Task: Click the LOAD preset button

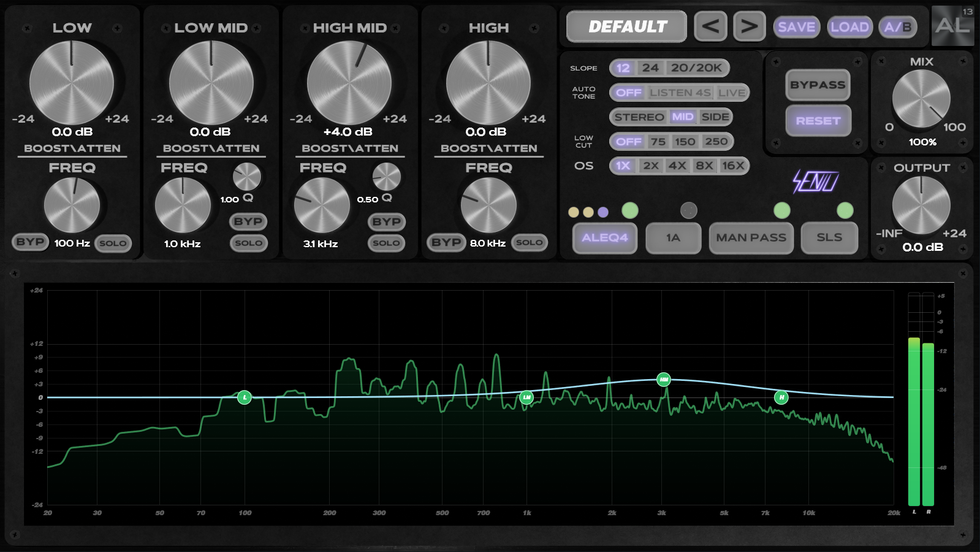Action: 849,27
